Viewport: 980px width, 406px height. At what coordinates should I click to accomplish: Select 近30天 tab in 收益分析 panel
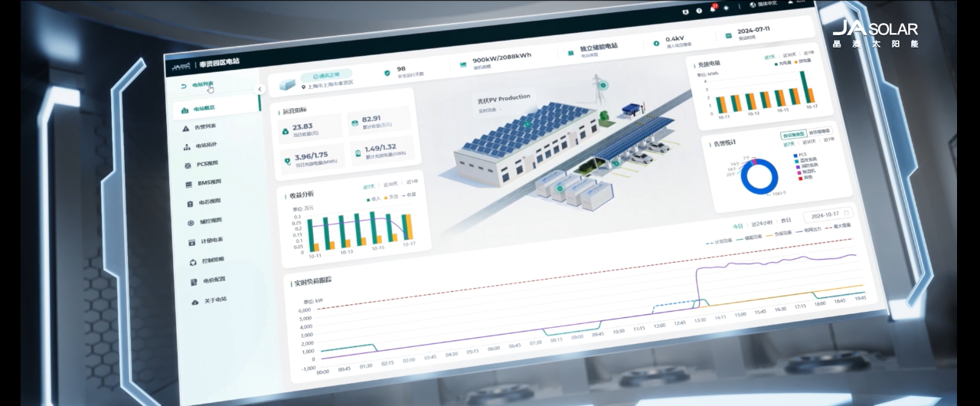(390, 184)
